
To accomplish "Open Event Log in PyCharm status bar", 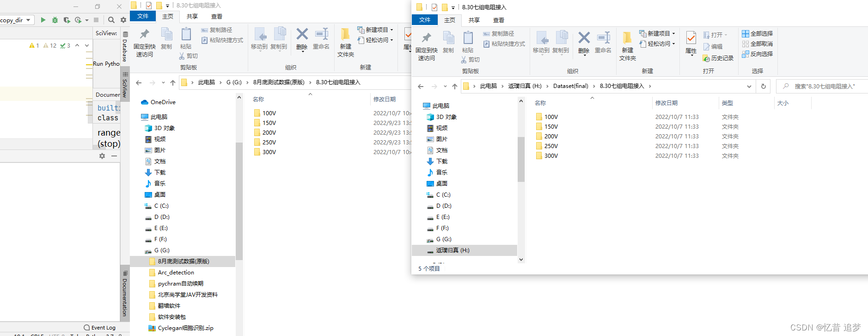I will [x=100, y=328].
